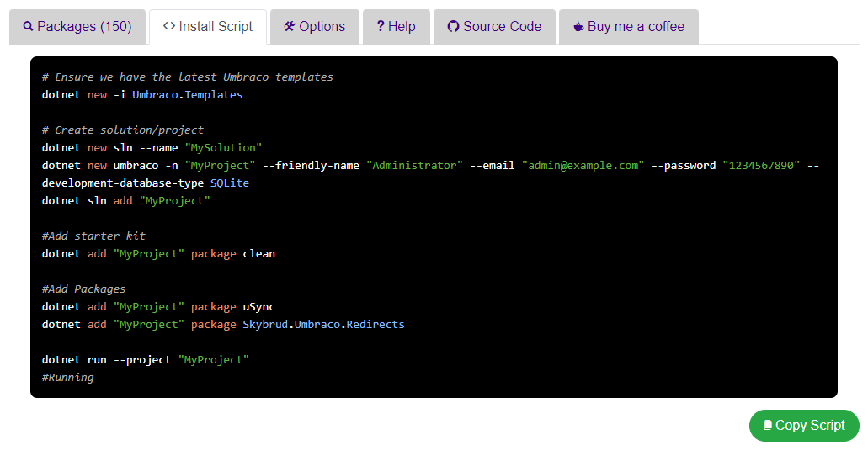The height and width of the screenshot is (456, 868).
Task: Select the Install Script tab
Action: click(x=208, y=27)
